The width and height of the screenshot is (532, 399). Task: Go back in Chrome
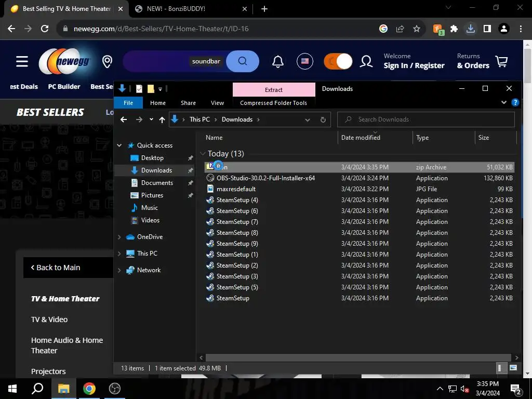pos(11,29)
